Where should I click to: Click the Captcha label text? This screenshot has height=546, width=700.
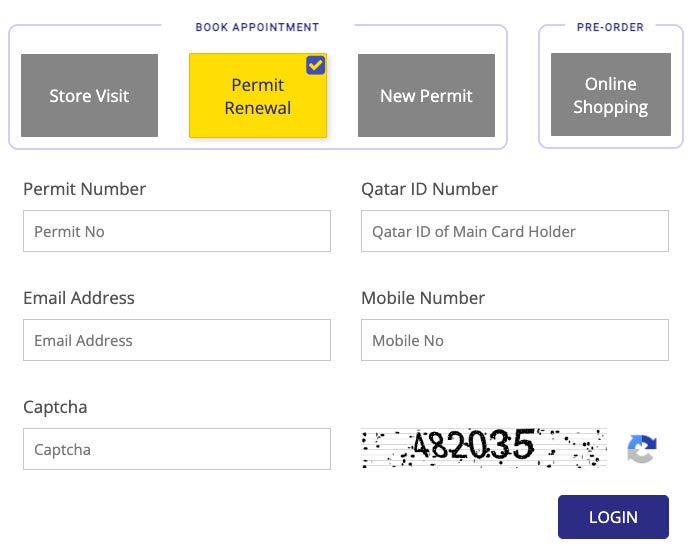coord(55,407)
